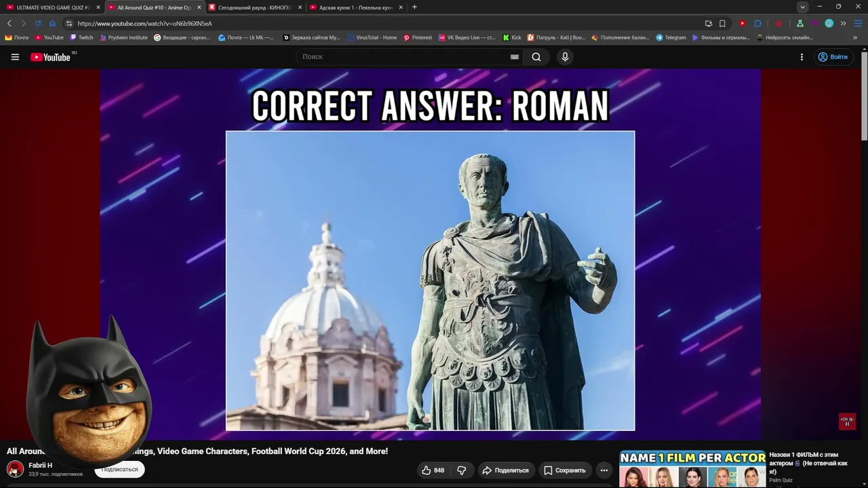The image size is (868, 488).
Task: Open the Входящие bookmark
Action: point(182,37)
